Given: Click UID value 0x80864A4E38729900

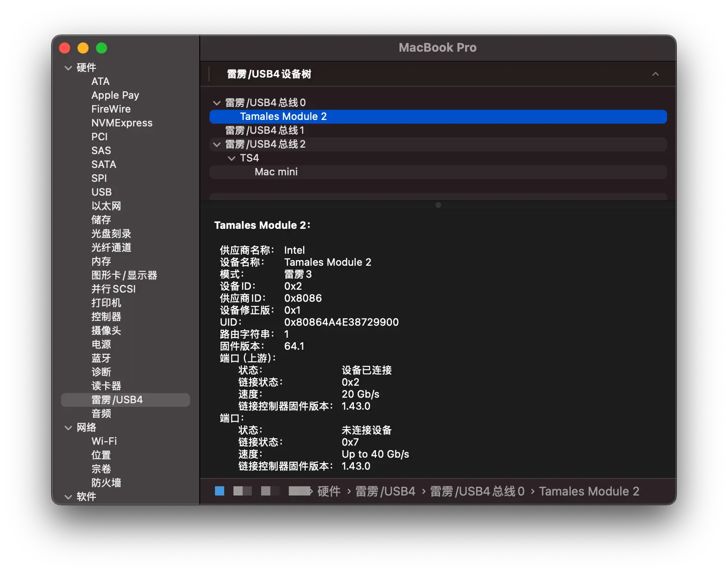Looking at the screenshot, I should (x=341, y=322).
